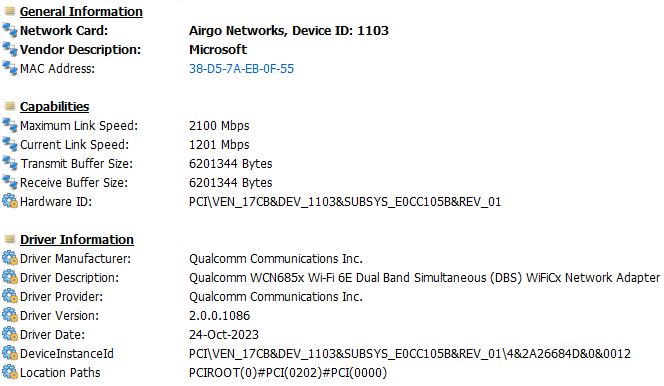Collapse the Capabilities section icon
This screenshot has width=664, height=386.
coord(10,106)
